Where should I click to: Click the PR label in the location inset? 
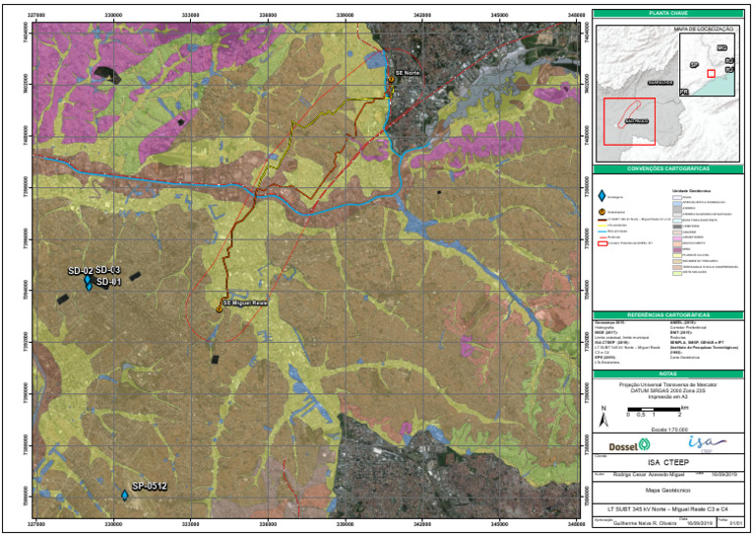[684, 92]
